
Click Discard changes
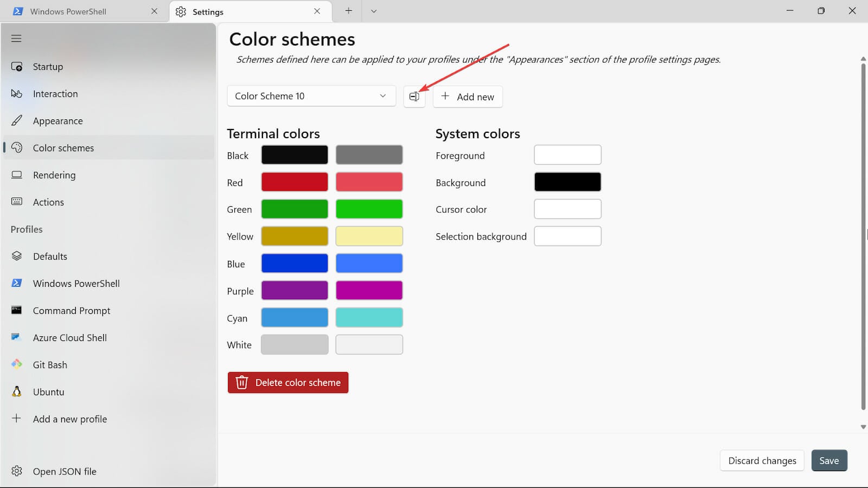pyautogui.click(x=762, y=460)
